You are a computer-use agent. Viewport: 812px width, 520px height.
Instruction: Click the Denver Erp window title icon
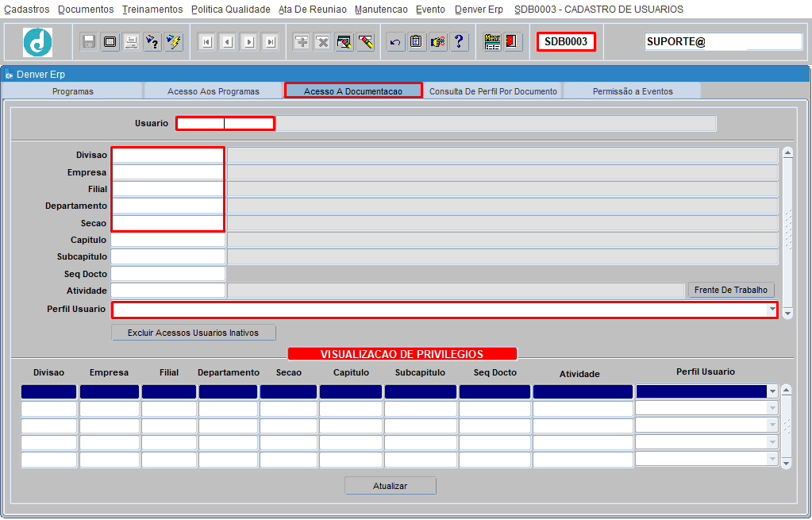(9, 75)
